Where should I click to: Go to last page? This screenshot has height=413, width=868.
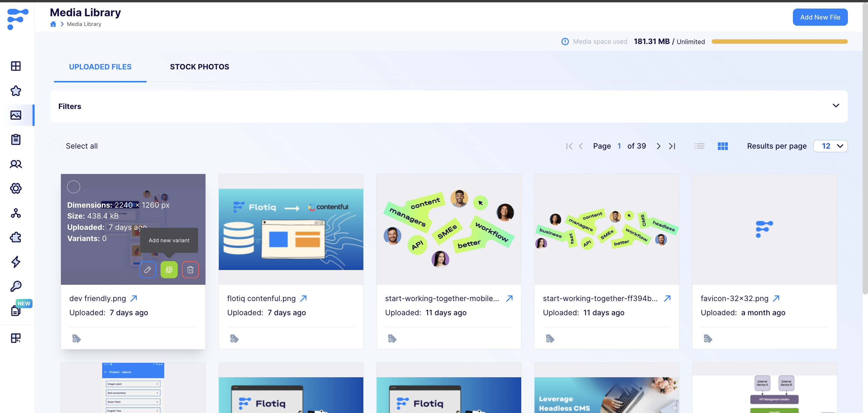[672, 146]
